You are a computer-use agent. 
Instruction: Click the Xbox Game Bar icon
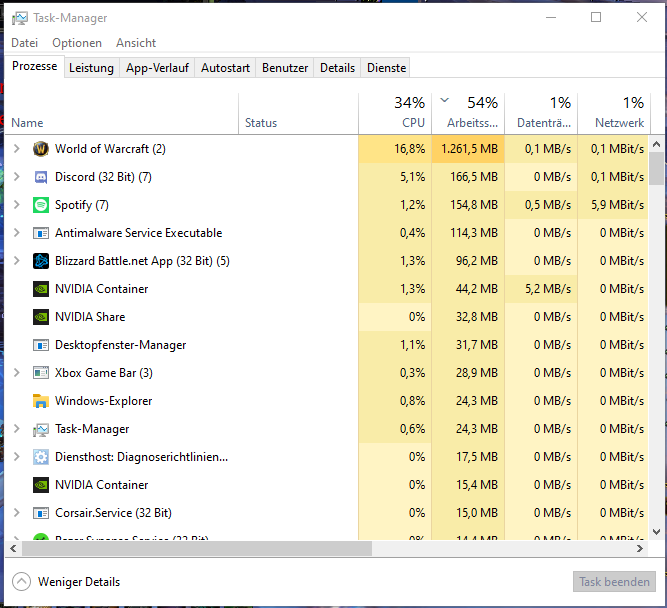41,373
